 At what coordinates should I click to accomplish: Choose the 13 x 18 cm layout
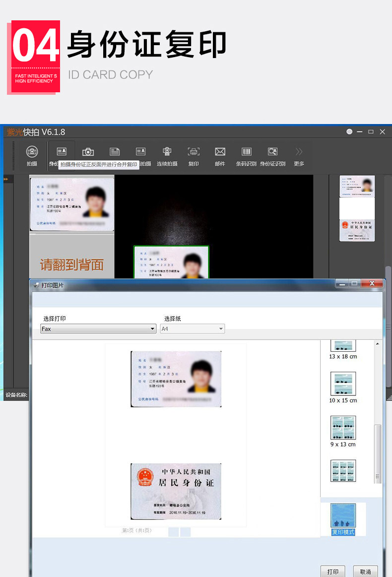pos(343,350)
